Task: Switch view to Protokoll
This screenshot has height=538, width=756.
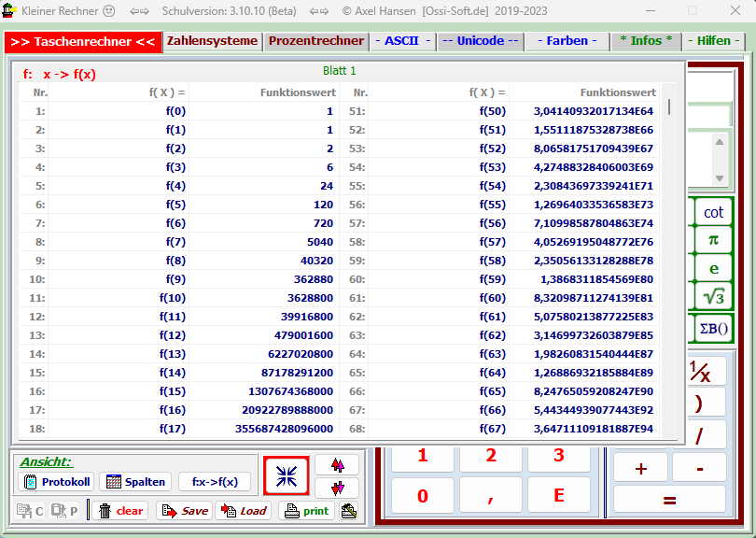Action: click(x=55, y=482)
